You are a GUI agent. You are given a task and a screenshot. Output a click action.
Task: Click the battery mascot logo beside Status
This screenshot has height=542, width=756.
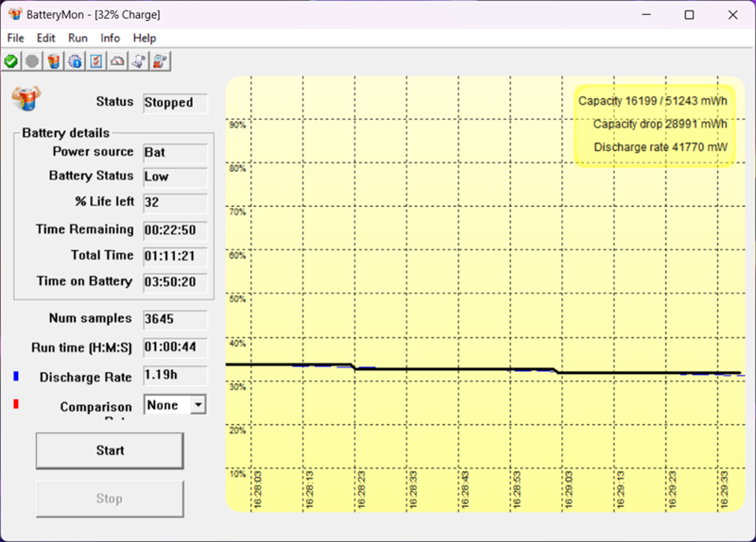26,98
